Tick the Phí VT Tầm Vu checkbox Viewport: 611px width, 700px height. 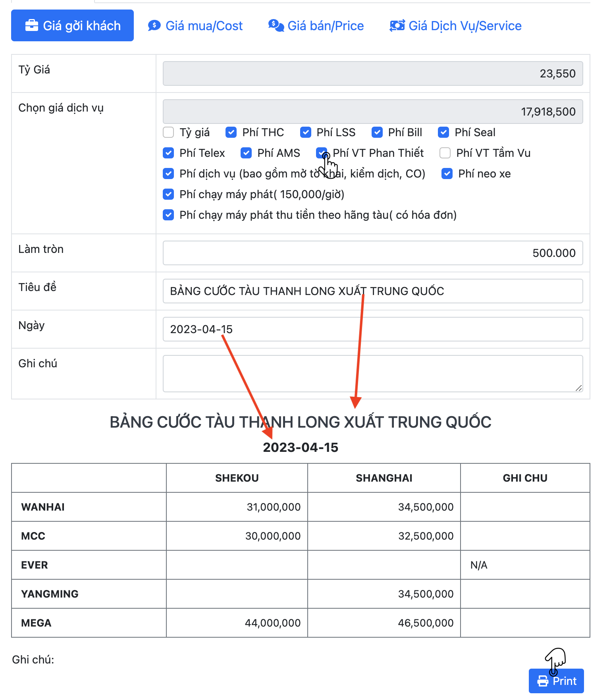(x=445, y=153)
